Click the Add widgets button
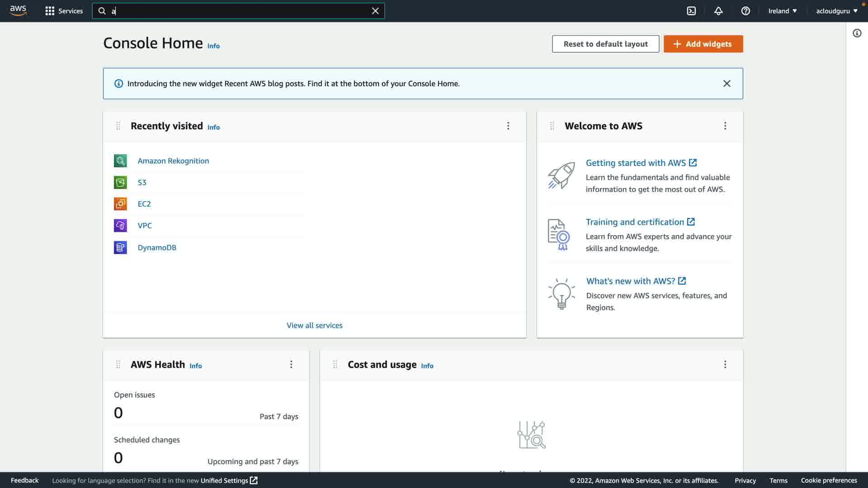The image size is (868, 488). coord(703,44)
